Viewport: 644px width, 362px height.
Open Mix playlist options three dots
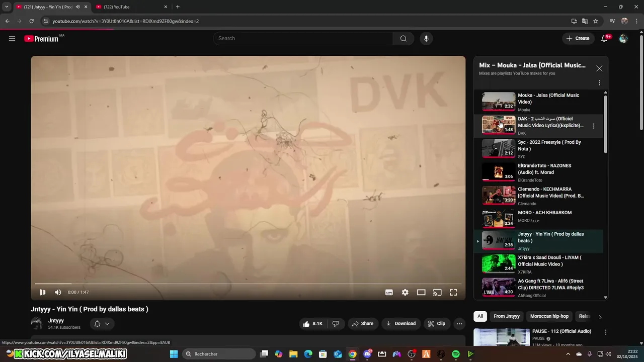coord(599,83)
